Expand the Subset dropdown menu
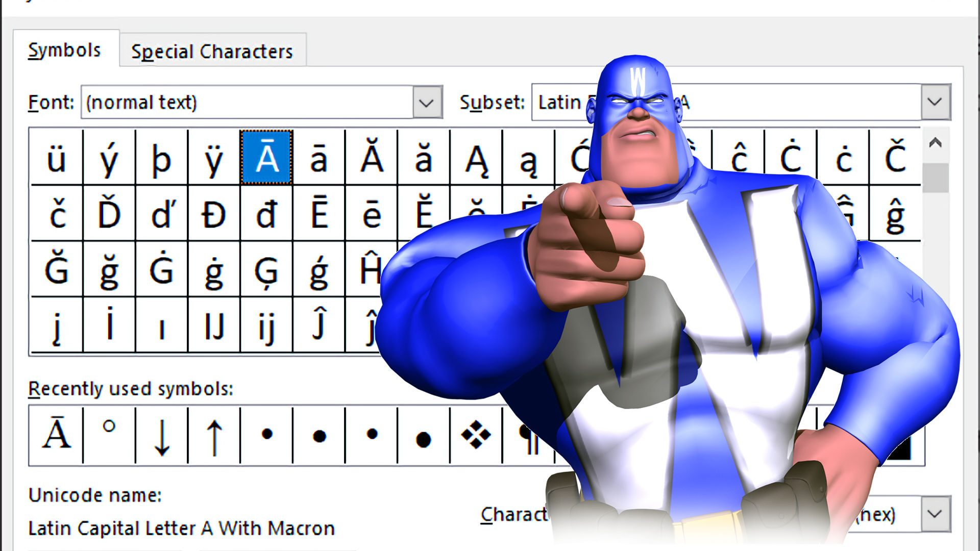 point(938,101)
